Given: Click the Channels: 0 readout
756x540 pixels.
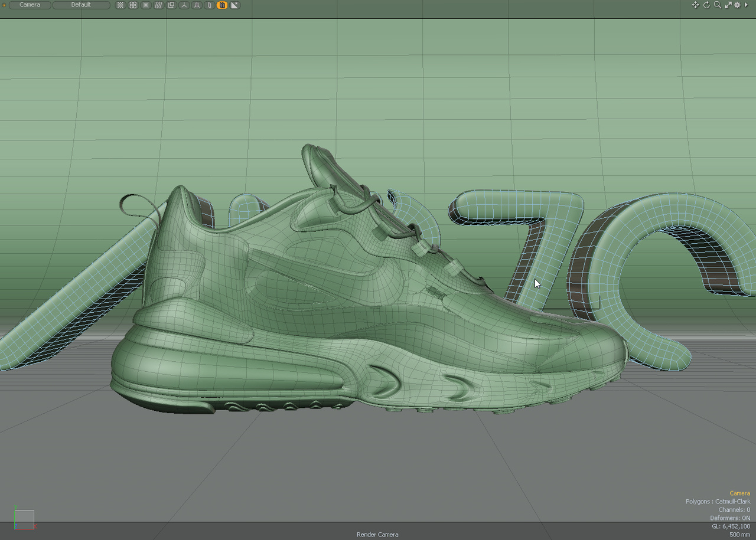Looking at the screenshot, I should [x=734, y=509].
